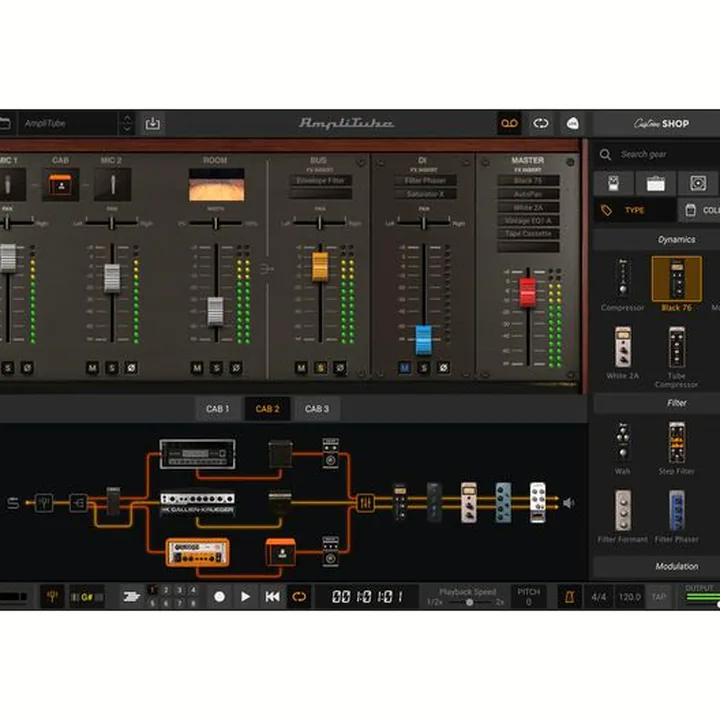Click the TAP tempo button
The image size is (720, 720).
point(658,597)
